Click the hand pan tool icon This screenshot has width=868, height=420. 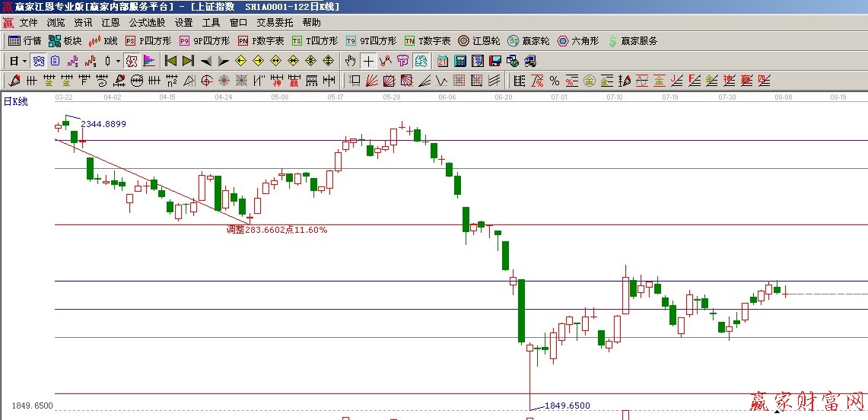[x=350, y=61]
